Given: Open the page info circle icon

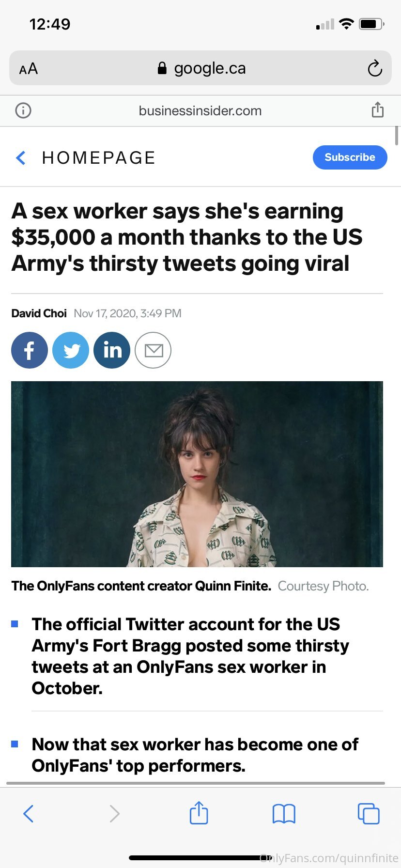Looking at the screenshot, I should 23,110.
